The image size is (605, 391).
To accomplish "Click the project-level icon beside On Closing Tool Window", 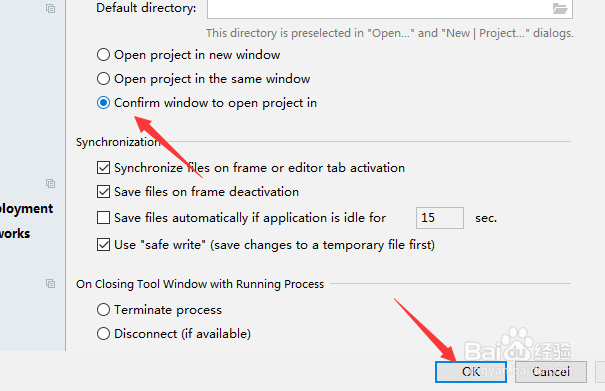I will pos(50,283).
